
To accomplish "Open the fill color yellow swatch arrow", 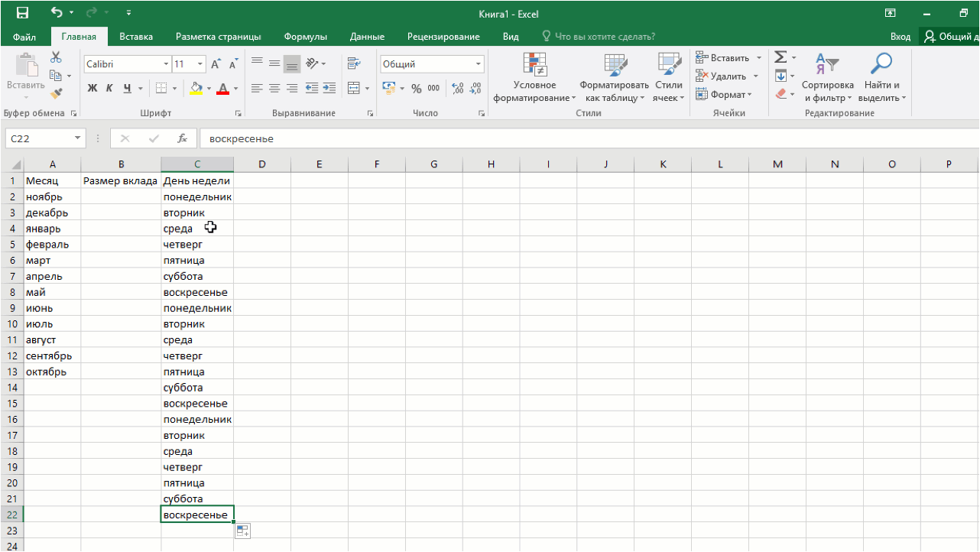I will point(209,88).
